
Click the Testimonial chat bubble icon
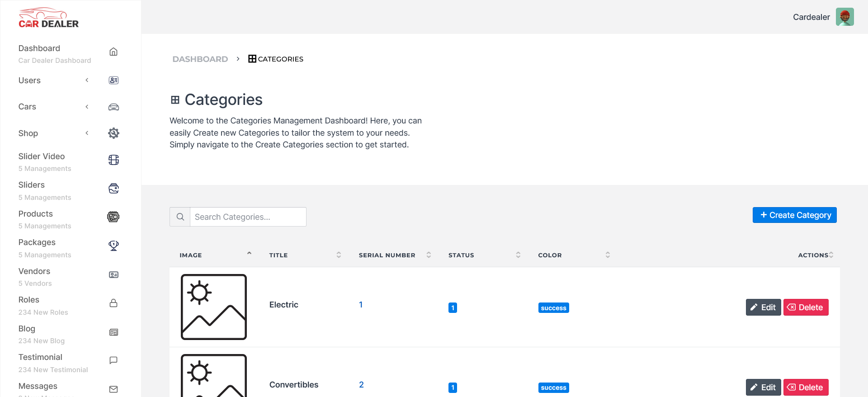pos(113,360)
